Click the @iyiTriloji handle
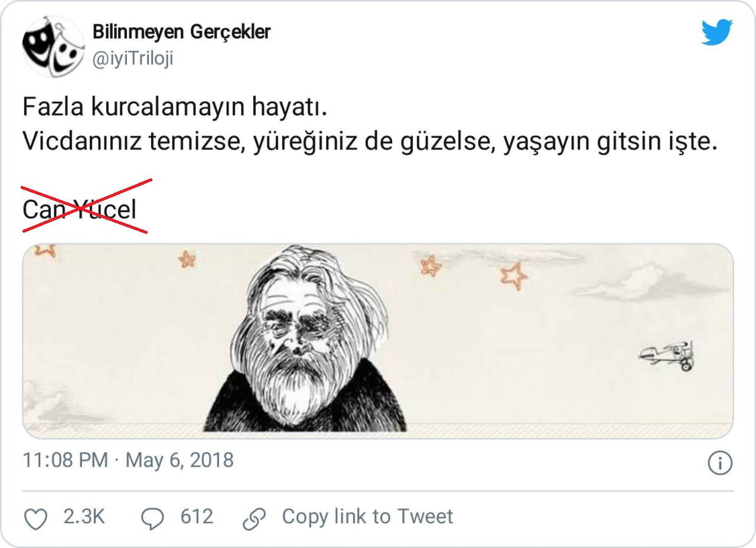The image size is (756, 548). (133, 59)
